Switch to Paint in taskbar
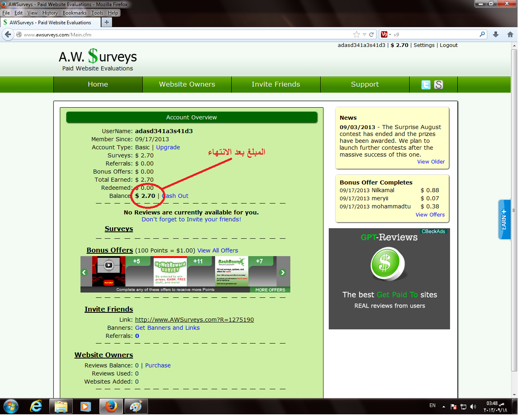 coord(136,406)
